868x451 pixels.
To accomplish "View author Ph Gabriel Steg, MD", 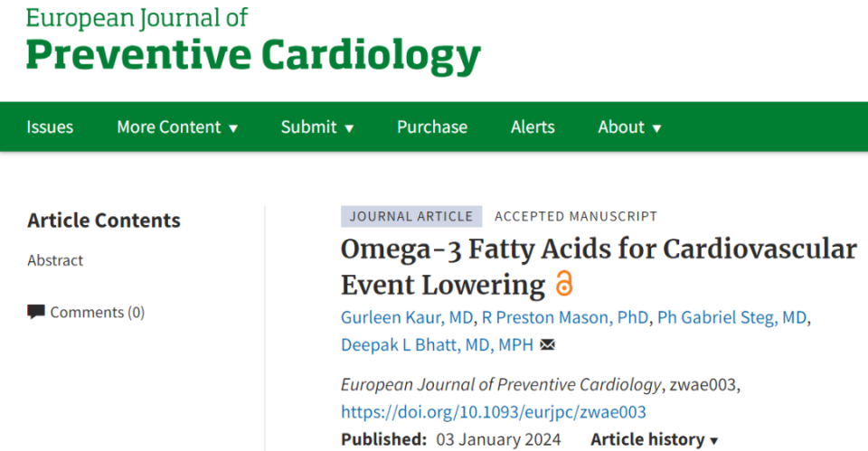I will (x=733, y=317).
